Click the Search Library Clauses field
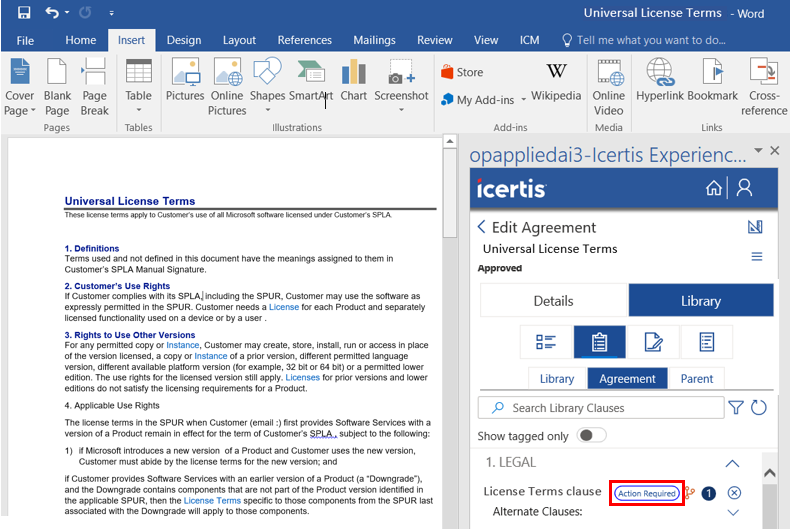The height and width of the screenshot is (529, 790). (599, 408)
